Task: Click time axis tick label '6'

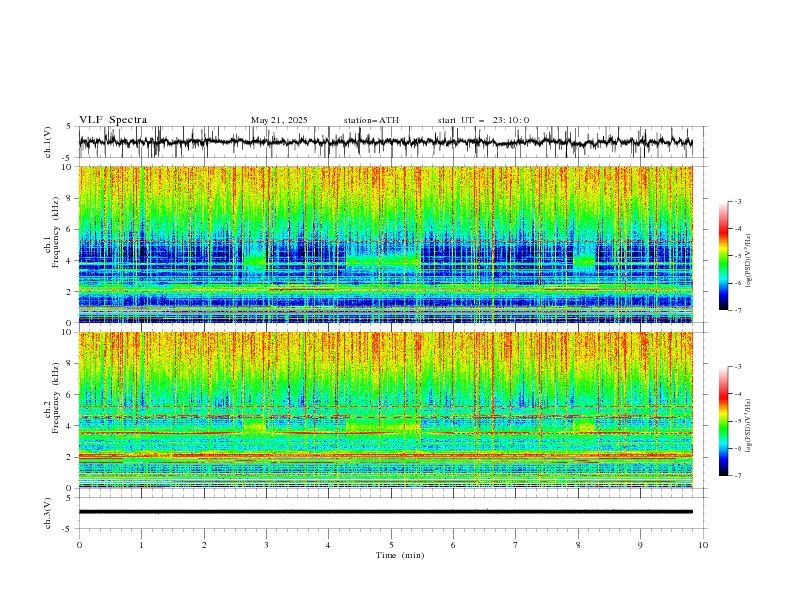Action: 453,545
